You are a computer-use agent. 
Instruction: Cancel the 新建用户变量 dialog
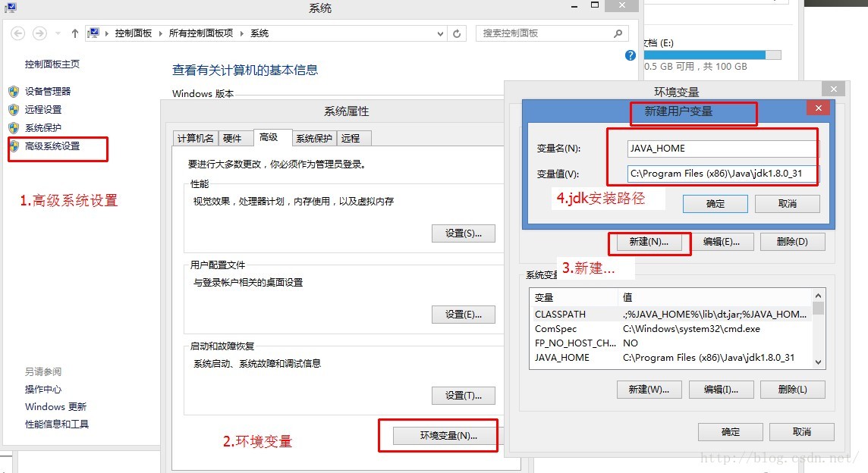point(787,204)
